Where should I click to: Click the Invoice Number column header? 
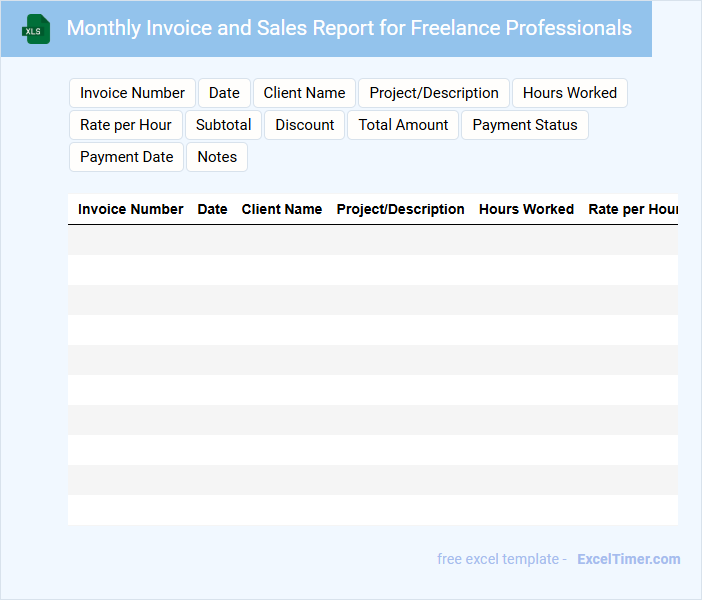point(130,209)
